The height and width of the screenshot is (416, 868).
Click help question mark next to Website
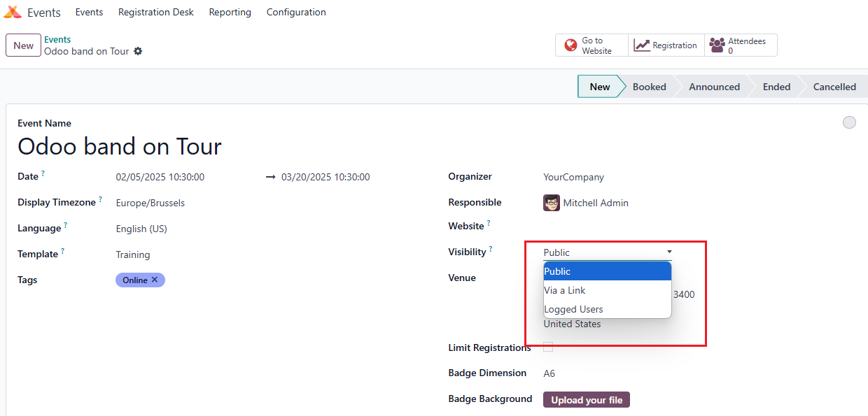[489, 223]
